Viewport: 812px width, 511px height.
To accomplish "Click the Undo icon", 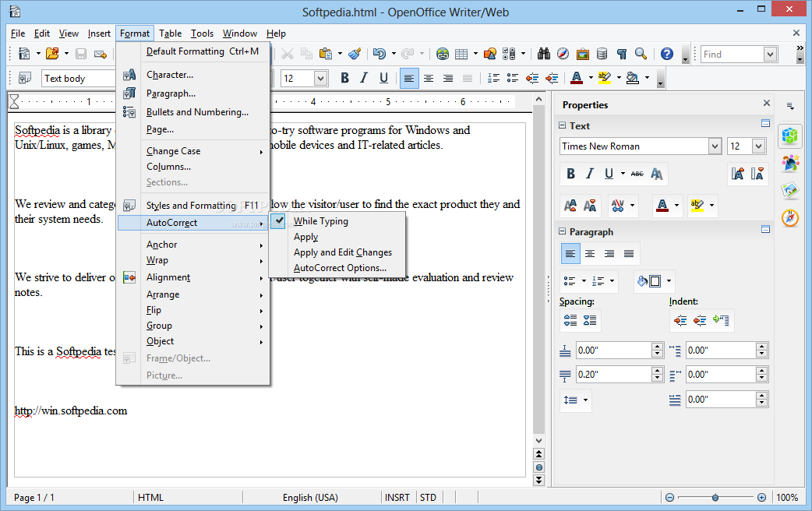I will 379,54.
